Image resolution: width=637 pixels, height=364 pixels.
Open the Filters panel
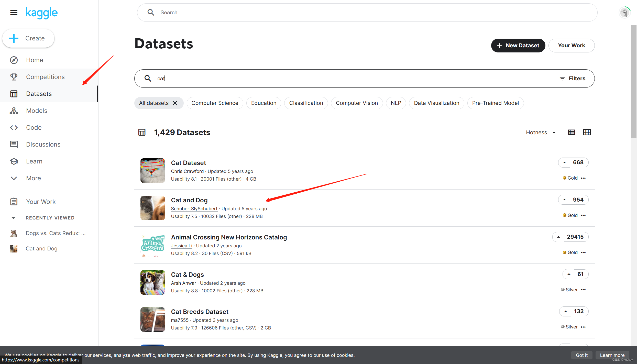click(x=573, y=79)
